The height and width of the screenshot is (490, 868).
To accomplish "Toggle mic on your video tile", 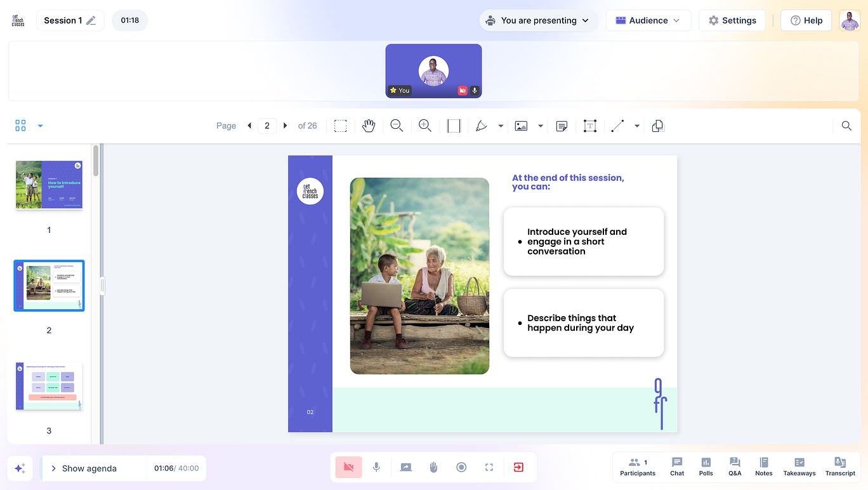I will pos(474,91).
